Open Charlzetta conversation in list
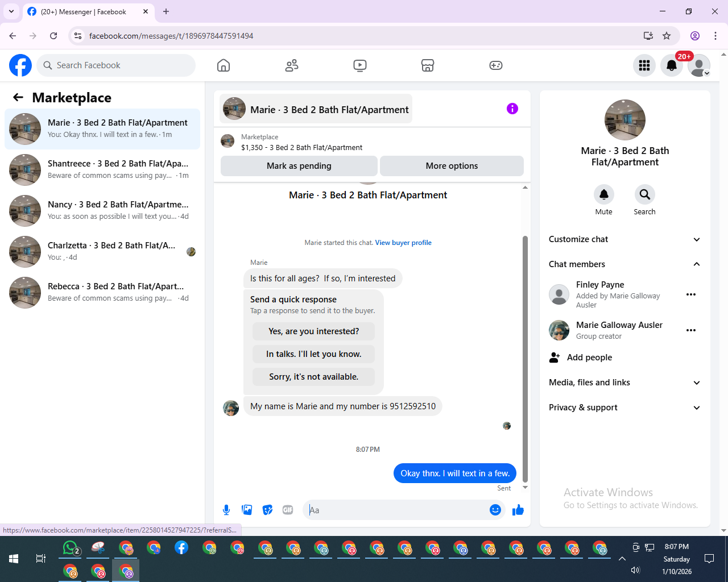The height and width of the screenshot is (582, 728). click(x=102, y=252)
